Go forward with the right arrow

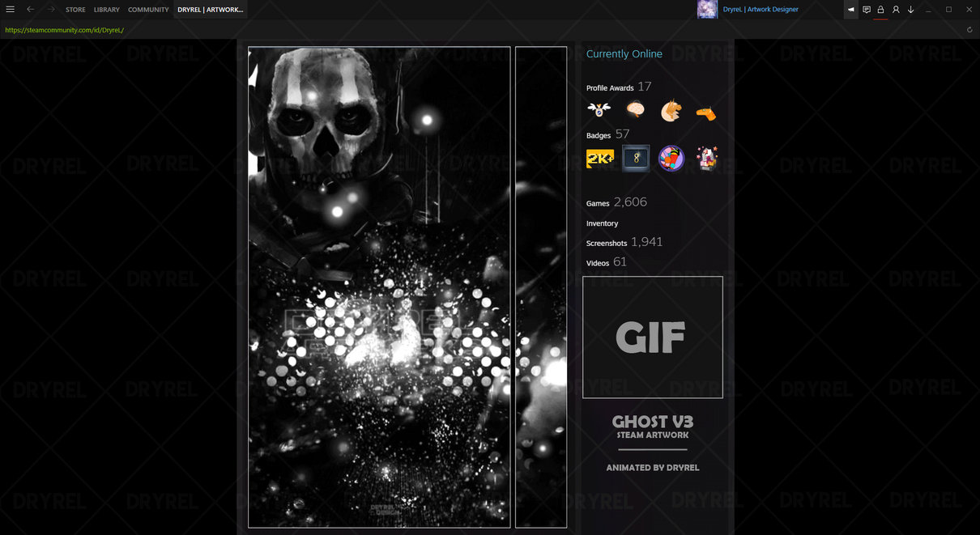(x=51, y=10)
